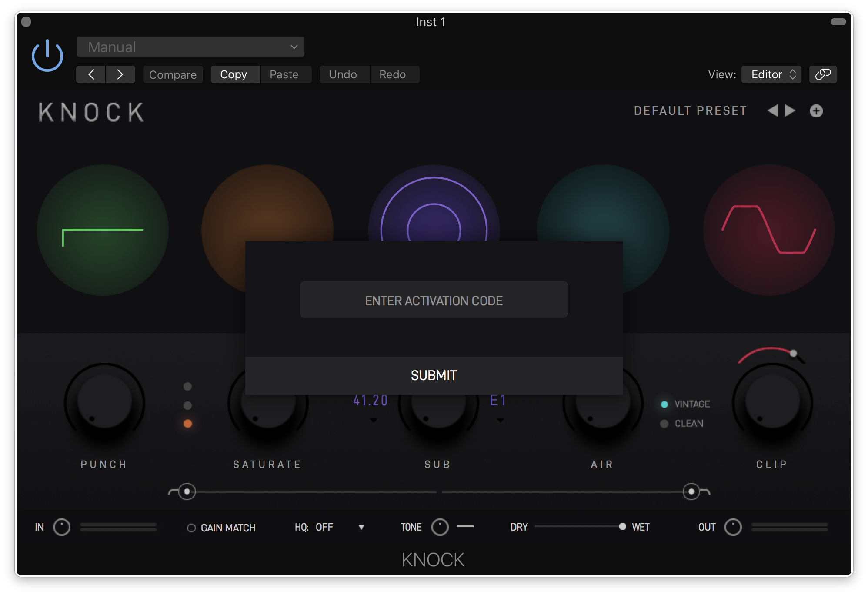Viewport: 868px width, 595px height.
Task: Go to previous Knock preset arrow
Action: 772,110
